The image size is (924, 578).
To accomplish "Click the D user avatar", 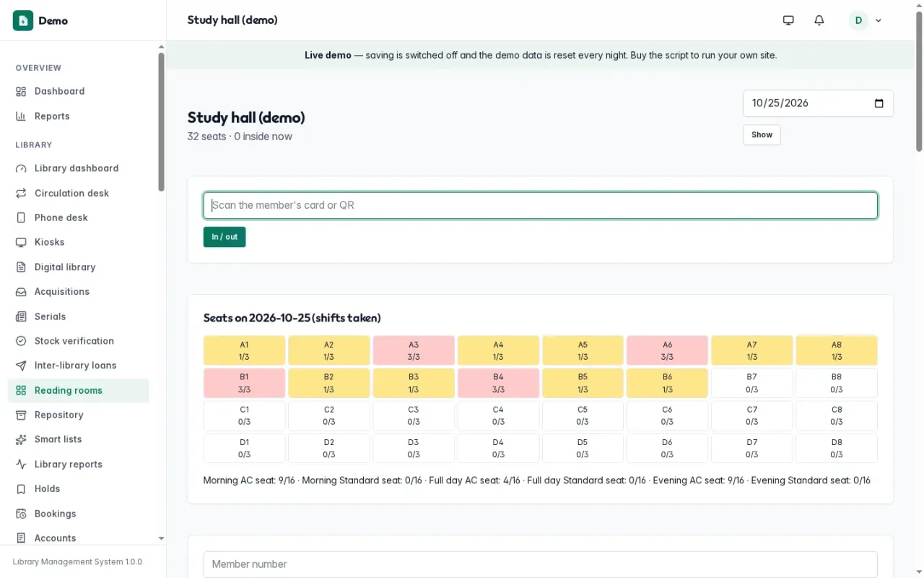I will [x=858, y=20].
